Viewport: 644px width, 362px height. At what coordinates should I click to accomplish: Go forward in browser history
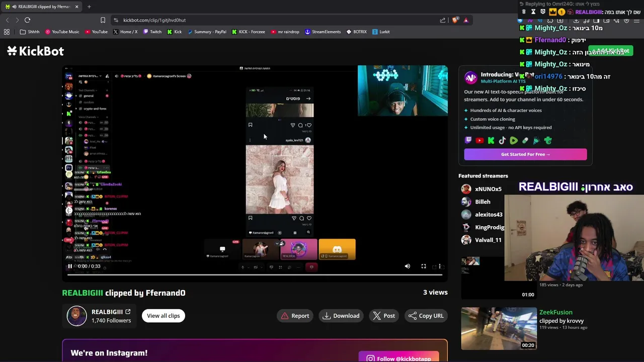17,20
